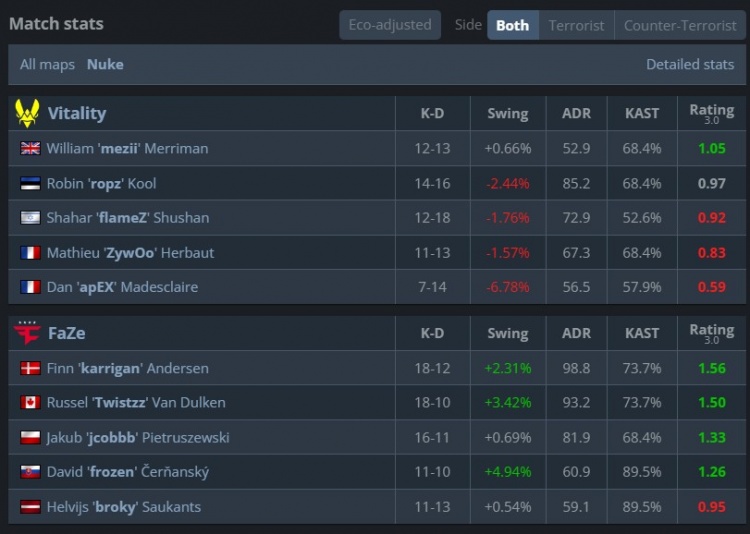This screenshot has width=750, height=534.
Task: Click the Vitality team logo
Action: click(x=26, y=113)
